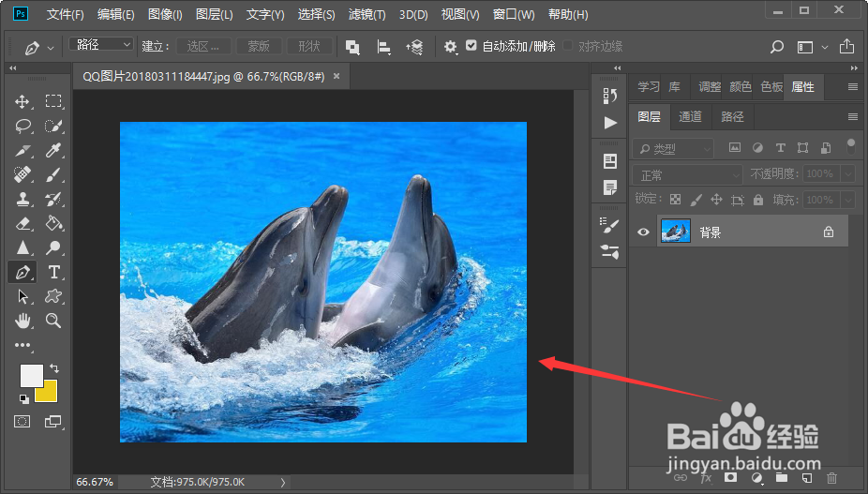Open the History panel icon

click(x=610, y=96)
